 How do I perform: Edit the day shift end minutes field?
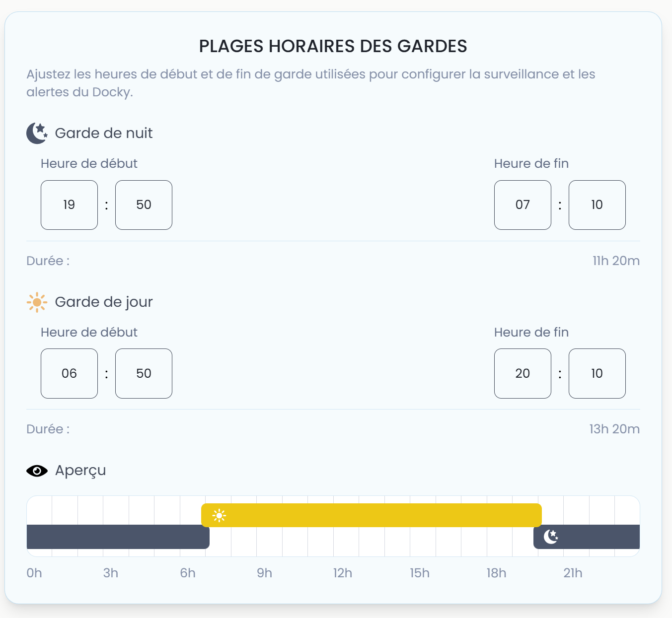[x=597, y=373]
